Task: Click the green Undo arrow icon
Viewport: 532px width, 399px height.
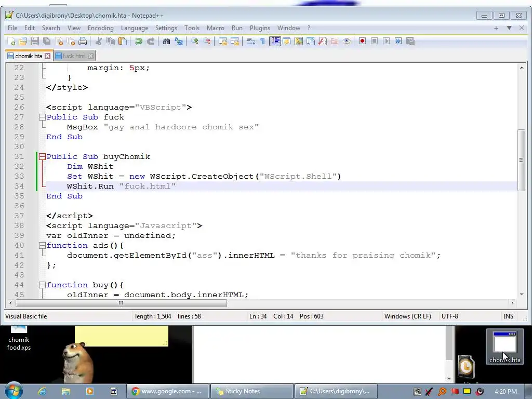Action: tap(138, 42)
